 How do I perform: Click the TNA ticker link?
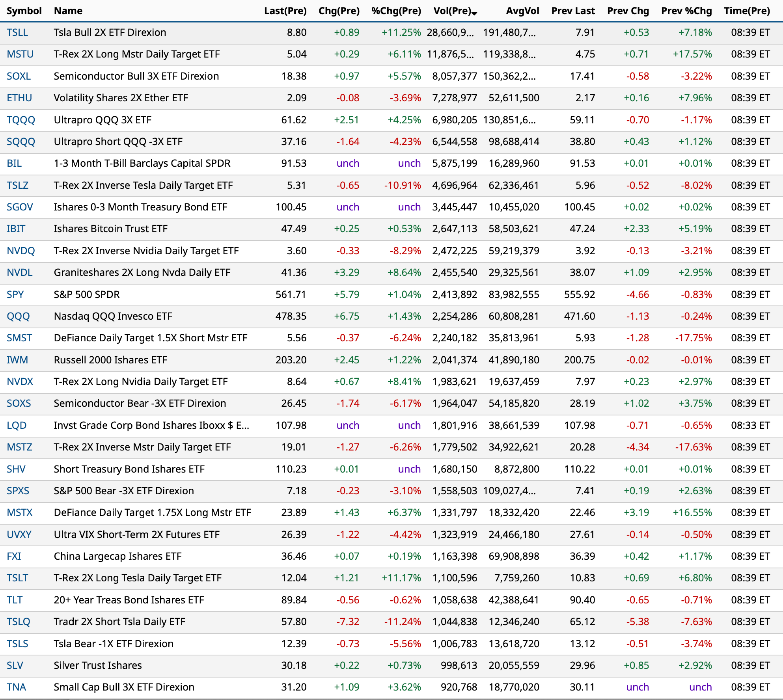16,687
